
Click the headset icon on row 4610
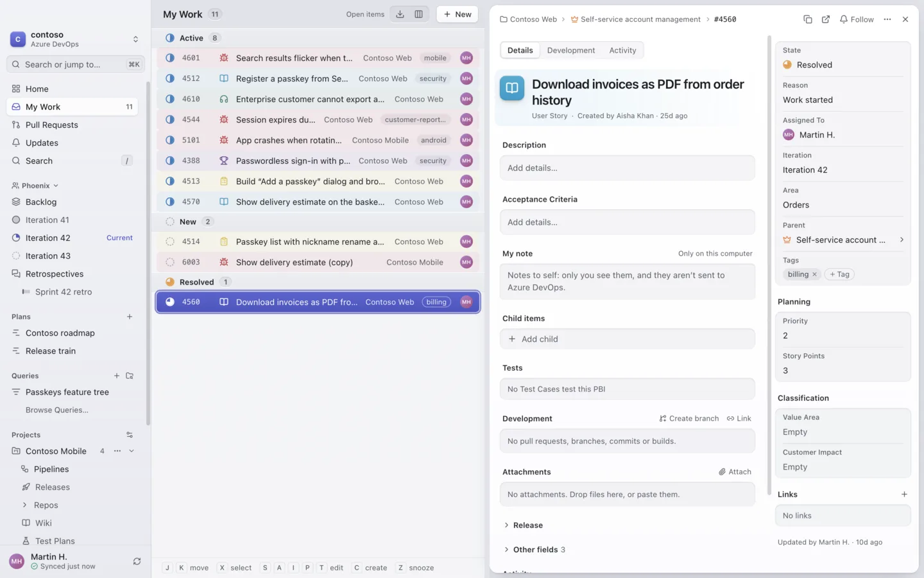[x=224, y=99]
